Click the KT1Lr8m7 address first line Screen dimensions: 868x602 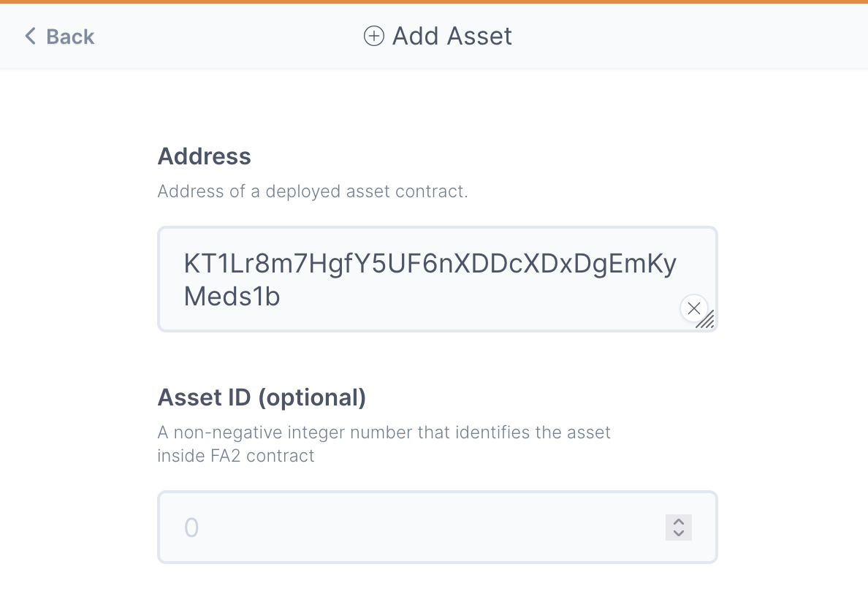[x=430, y=264]
